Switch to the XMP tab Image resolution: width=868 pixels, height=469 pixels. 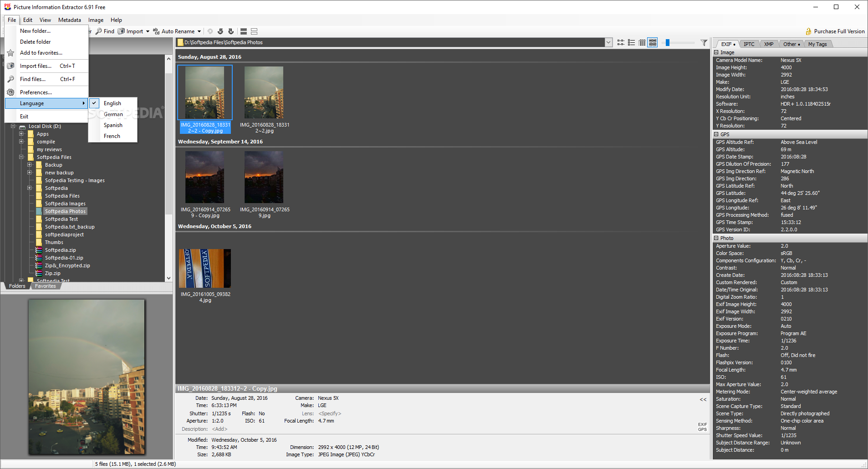tap(769, 44)
